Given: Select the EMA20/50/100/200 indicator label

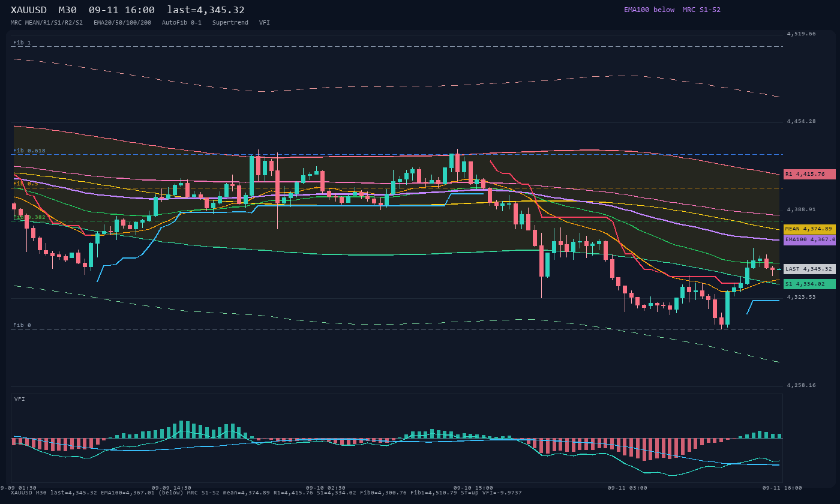Looking at the screenshot, I should click(x=122, y=23).
